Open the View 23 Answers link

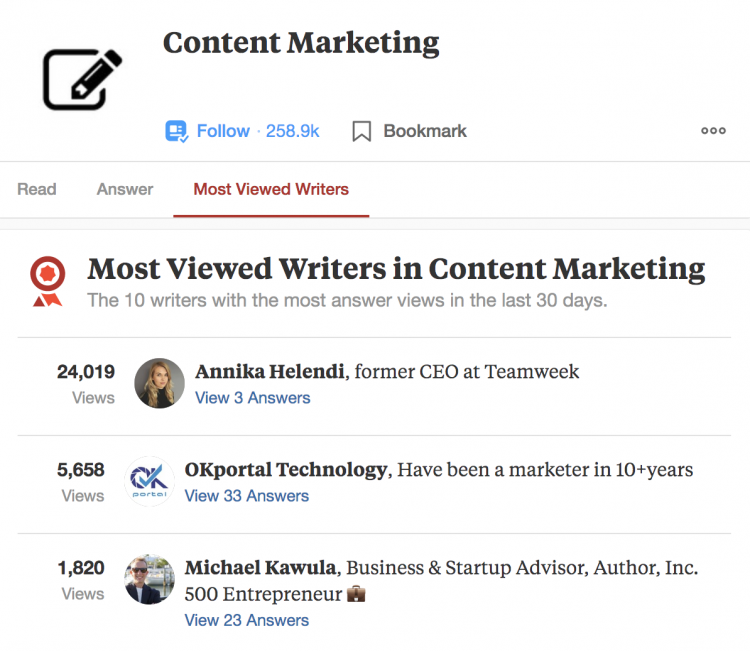[x=247, y=620]
